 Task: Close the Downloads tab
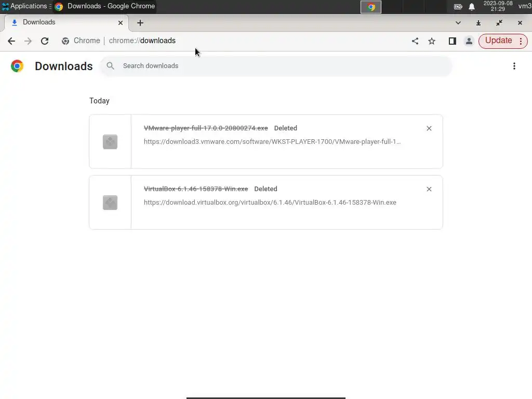121,23
